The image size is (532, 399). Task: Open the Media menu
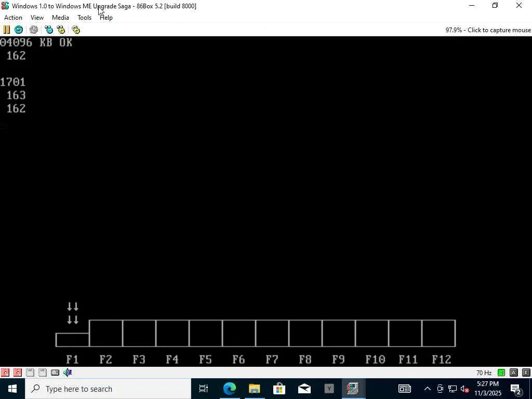[x=60, y=18]
